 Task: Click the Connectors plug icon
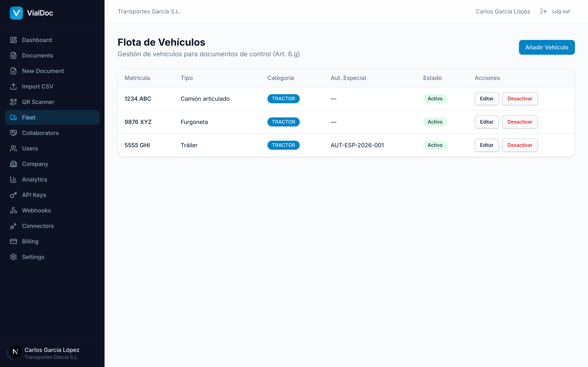tap(13, 226)
